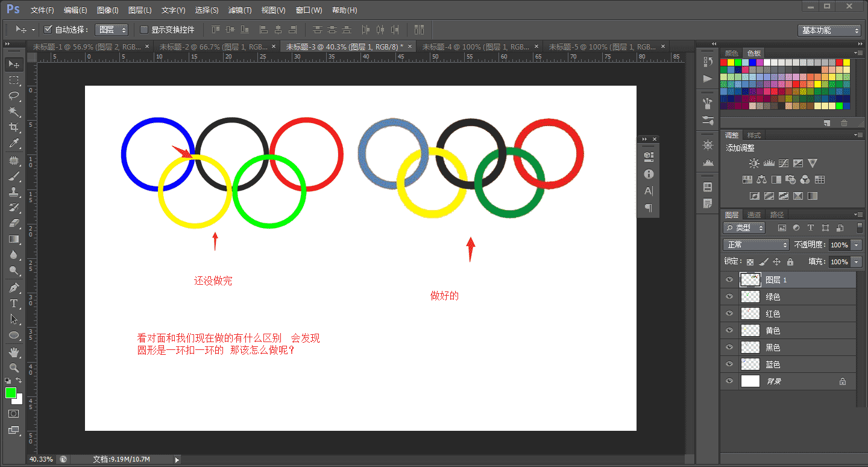Image resolution: width=868 pixels, height=467 pixels.
Task: Open the 滤镜 menu
Action: click(x=239, y=10)
